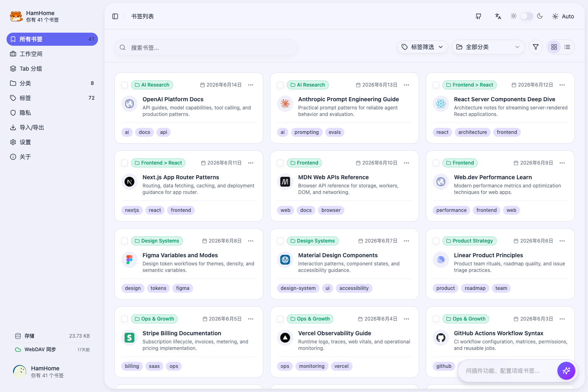Focus the AI assistant question input
588x392 pixels.
(x=508, y=371)
